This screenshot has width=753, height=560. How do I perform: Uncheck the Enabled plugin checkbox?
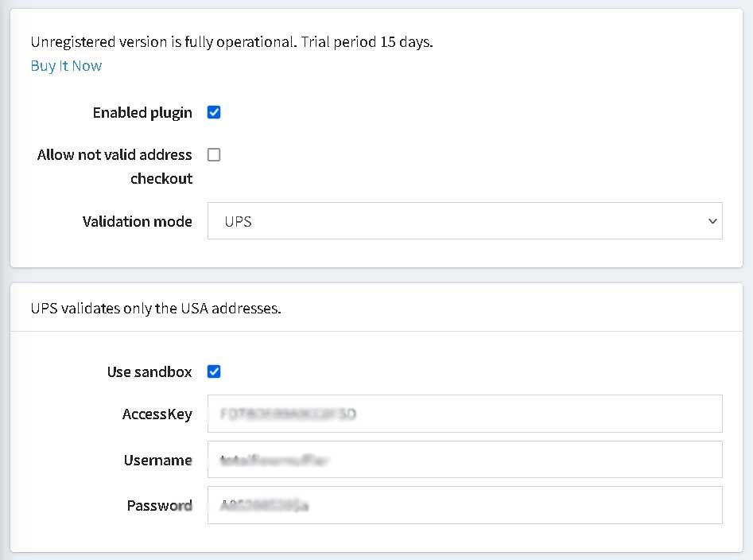214,112
